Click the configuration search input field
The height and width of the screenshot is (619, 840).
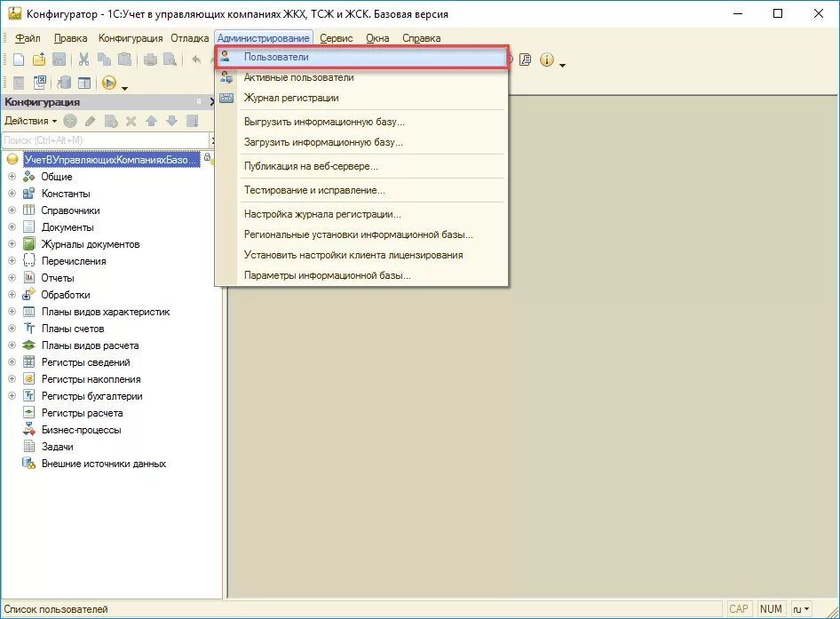click(x=106, y=140)
